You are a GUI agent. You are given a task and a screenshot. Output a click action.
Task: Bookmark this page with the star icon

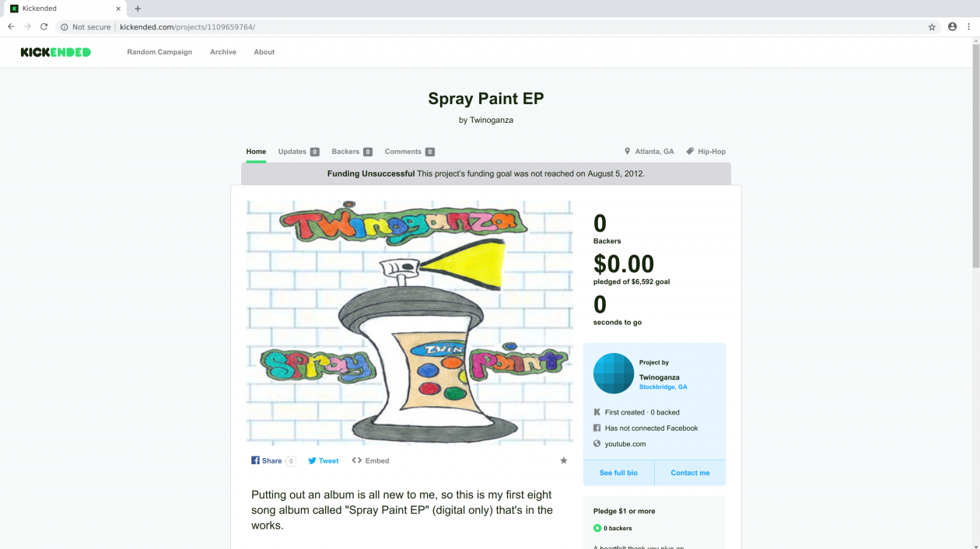pyautogui.click(x=932, y=26)
